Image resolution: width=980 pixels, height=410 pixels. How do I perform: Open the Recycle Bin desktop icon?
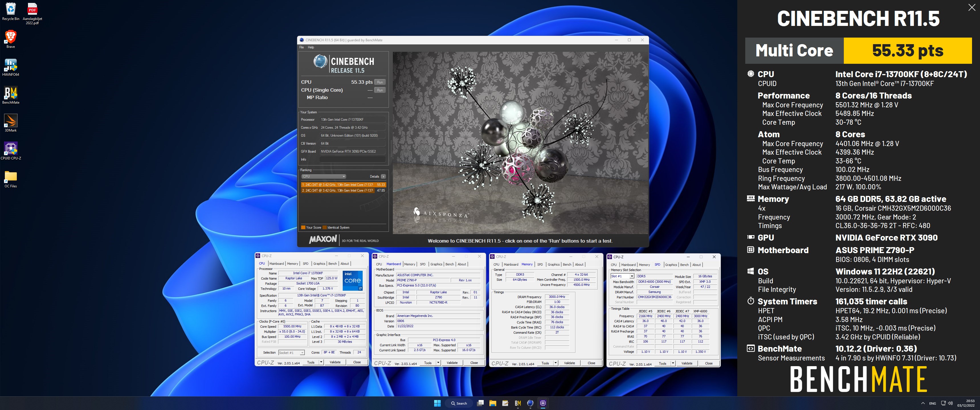tap(11, 11)
